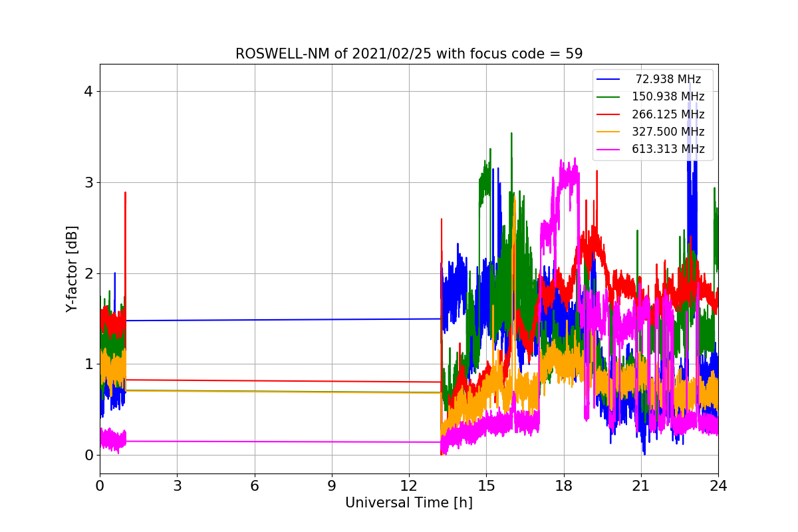Select the red line swatch in legend

click(608, 114)
